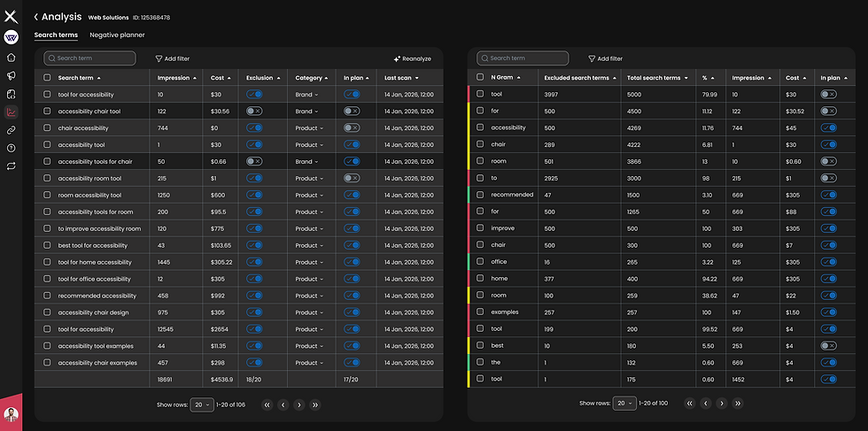Viewport: 868px width, 431px height.
Task: Open the Web Solutions account avatar
Action: (11, 37)
